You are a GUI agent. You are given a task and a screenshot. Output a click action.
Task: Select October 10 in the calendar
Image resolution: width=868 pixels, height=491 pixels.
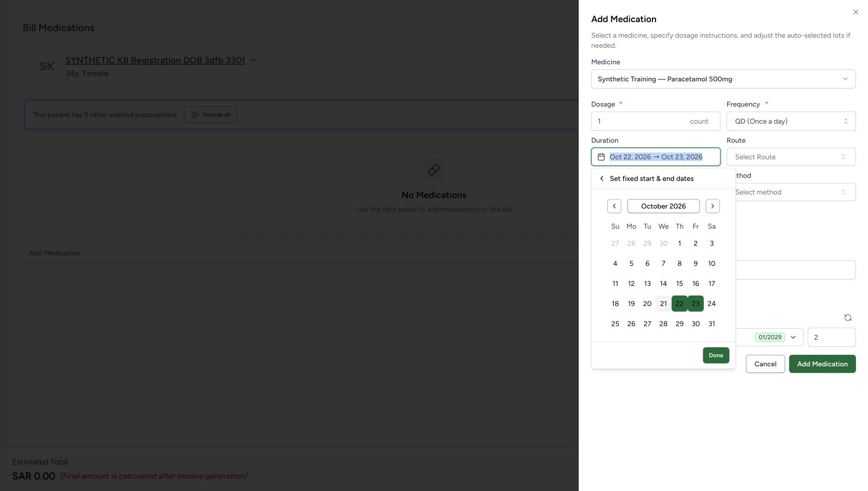point(712,263)
